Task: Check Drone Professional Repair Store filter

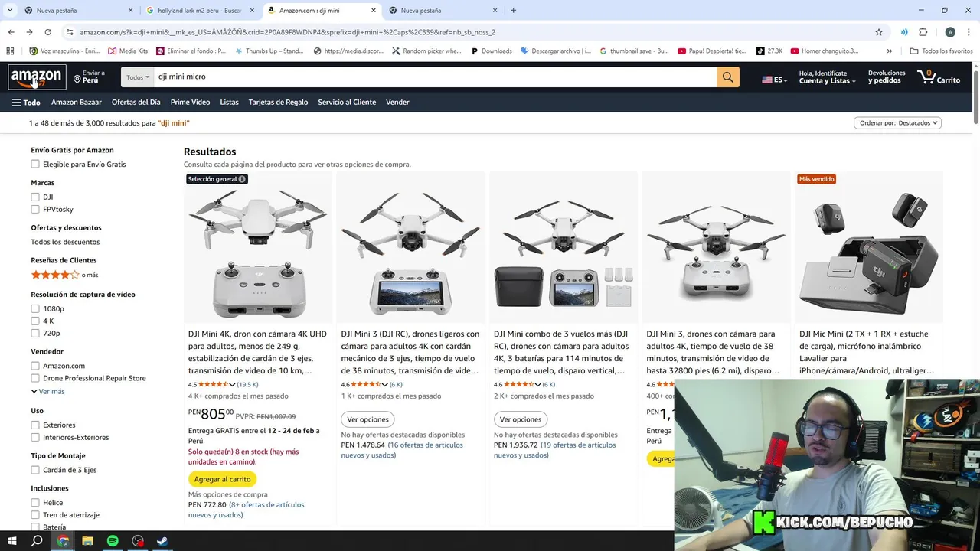Action: 35,379
